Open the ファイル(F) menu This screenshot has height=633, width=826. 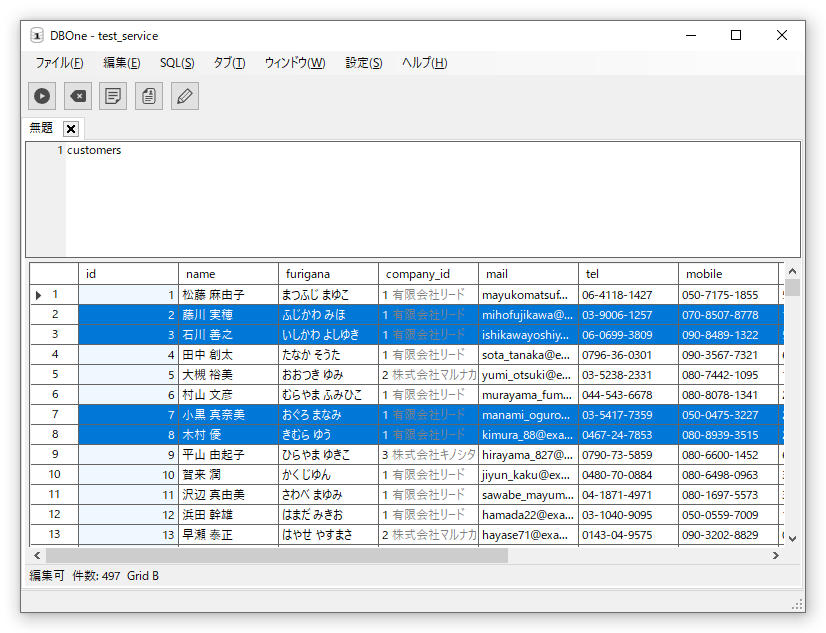pos(59,63)
